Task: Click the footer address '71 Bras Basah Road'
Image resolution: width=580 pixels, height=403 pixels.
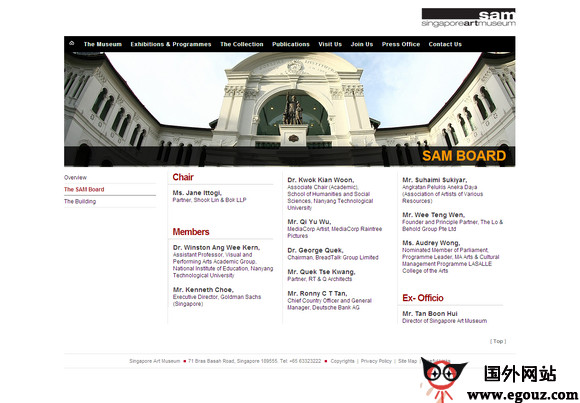Action: click(211, 361)
